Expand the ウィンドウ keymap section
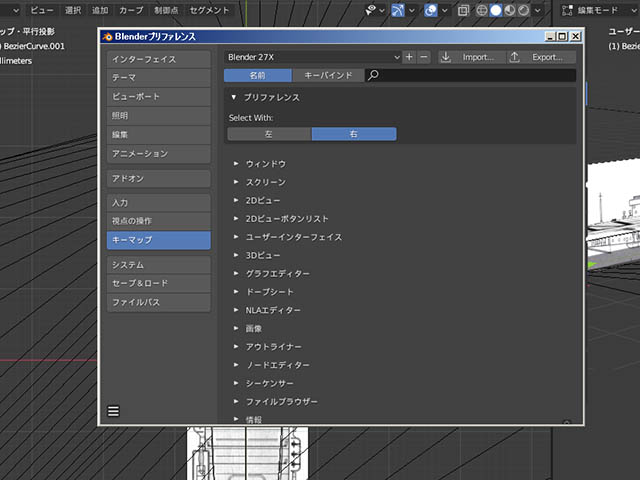 pos(236,164)
